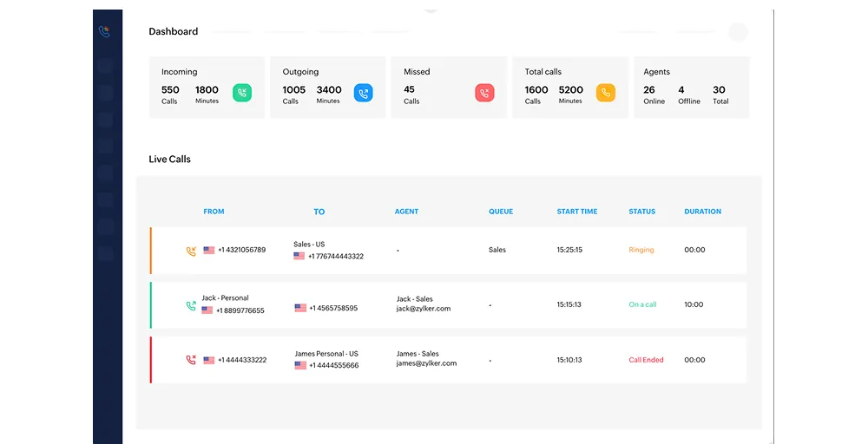Select James Personal - US destination label
868x444 pixels.
(x=326, y=354)
